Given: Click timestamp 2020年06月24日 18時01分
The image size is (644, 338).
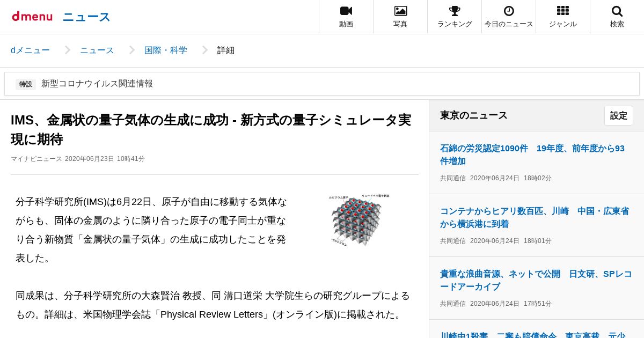Looking at the screenshot, I should pyautogui.click(x=511, y=241).
